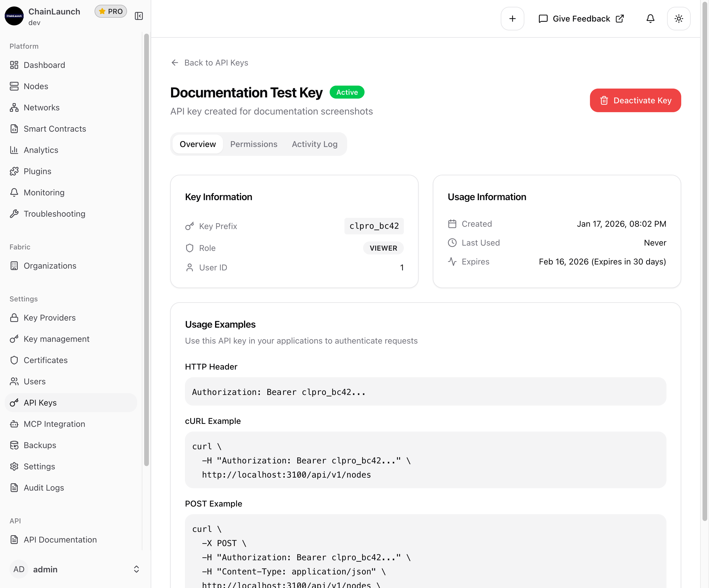709x588 pixels.
Task: Open the Networks page
Action: [x=41, y=107]
